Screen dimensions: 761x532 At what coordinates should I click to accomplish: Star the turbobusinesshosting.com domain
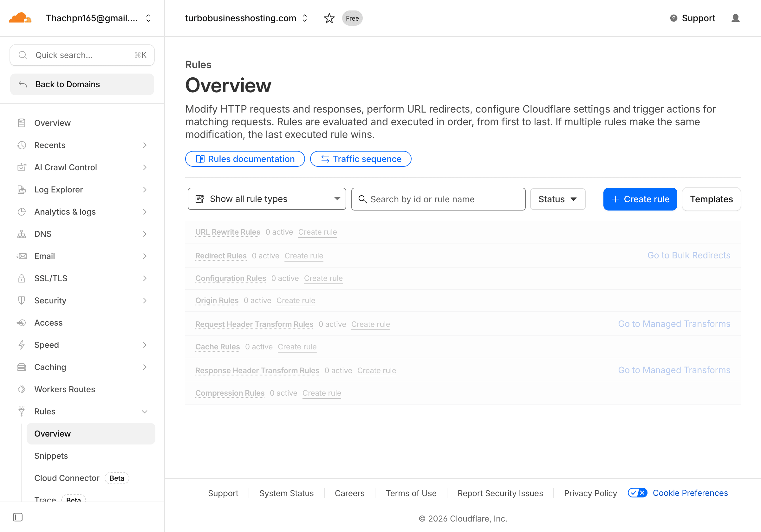[329, 18]
